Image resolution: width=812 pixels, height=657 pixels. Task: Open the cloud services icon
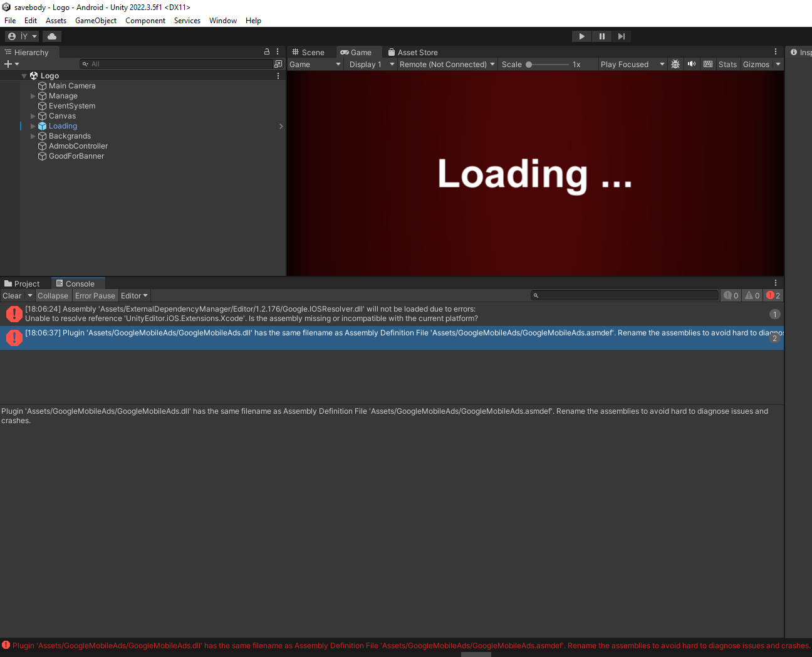point(52,36)
